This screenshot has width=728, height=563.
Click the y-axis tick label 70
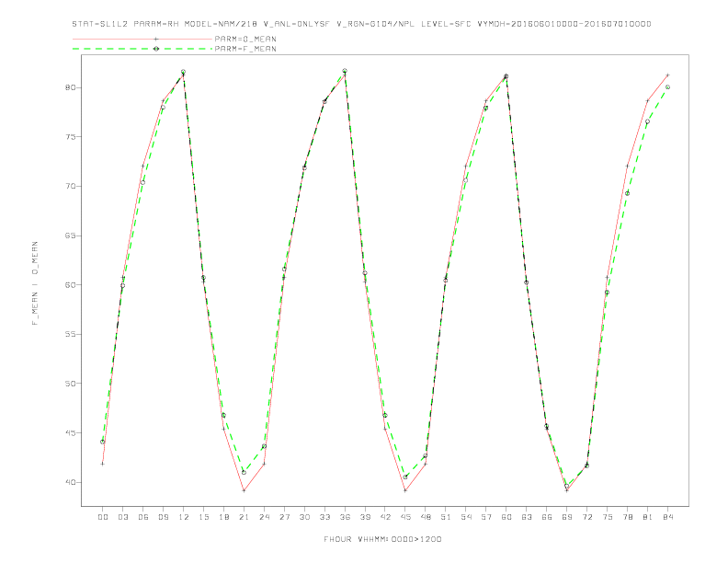[71, 186]
